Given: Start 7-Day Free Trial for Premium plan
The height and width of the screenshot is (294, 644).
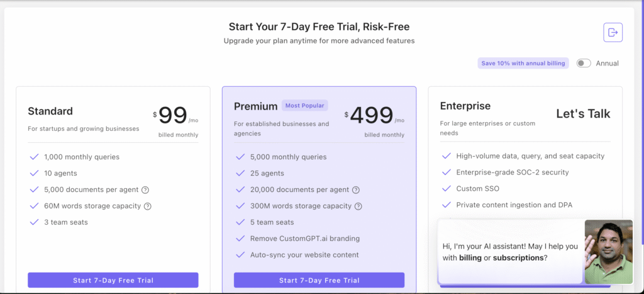Looking at the screenshot, I should tap(319, 280).
